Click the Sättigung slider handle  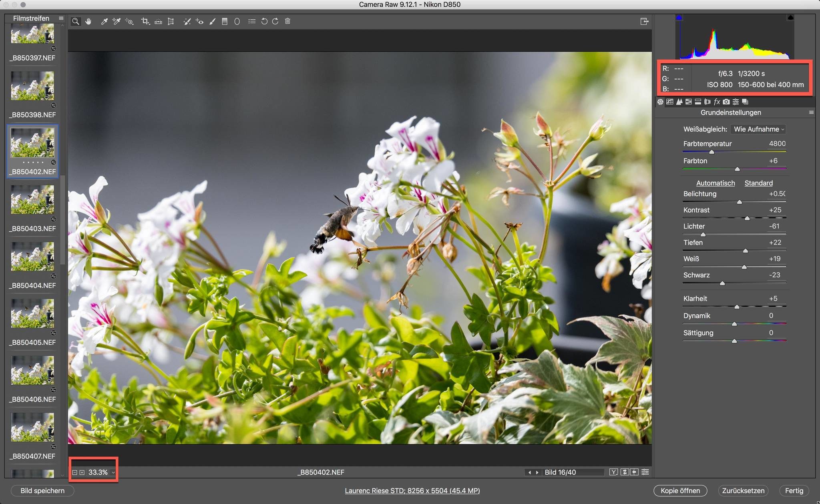734,341
